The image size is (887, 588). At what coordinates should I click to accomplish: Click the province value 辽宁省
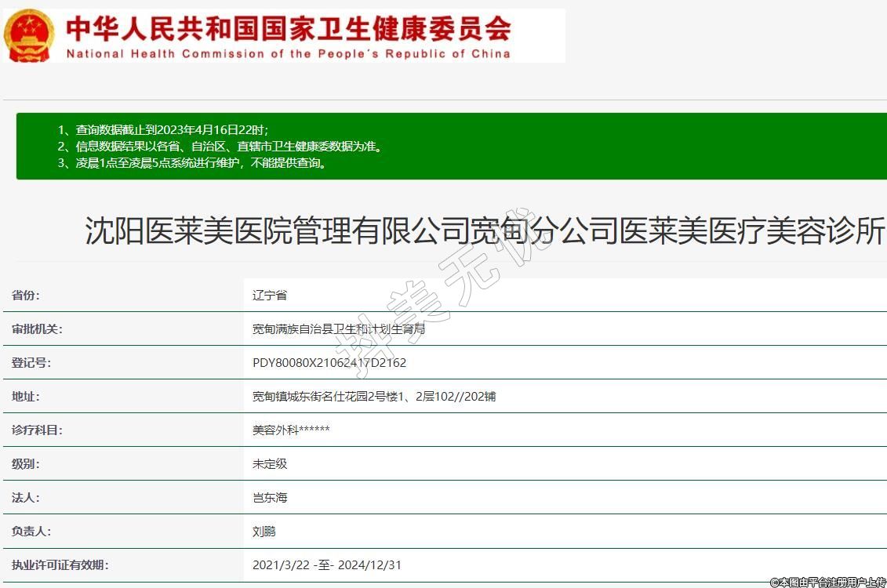click(x=270, y=296)
